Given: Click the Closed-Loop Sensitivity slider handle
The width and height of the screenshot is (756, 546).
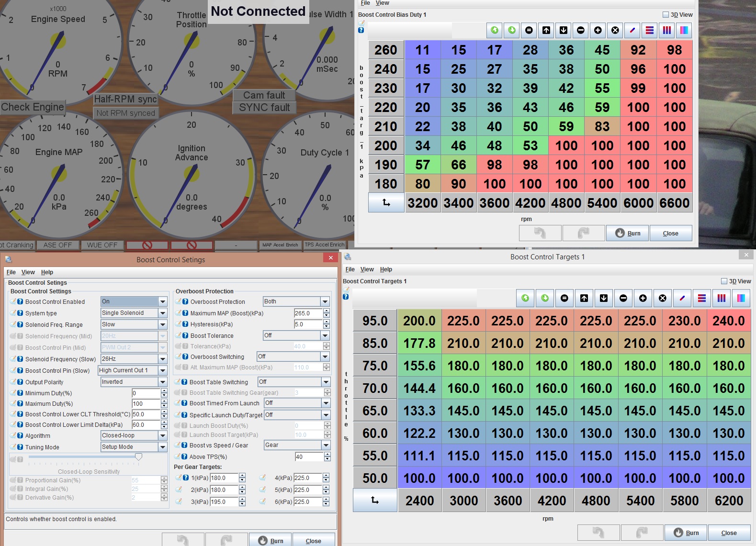Looking at the screenshot, I should point(138,457).
